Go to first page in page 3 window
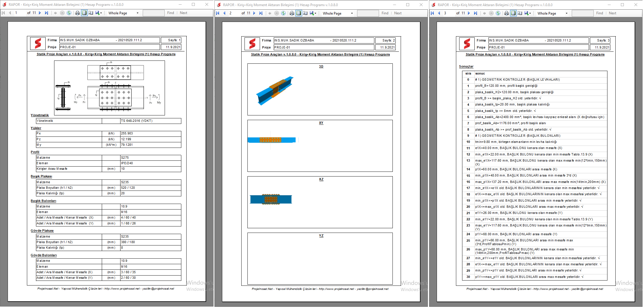The height and width of the screenshot is (308, 644). (x=432, y=13)
